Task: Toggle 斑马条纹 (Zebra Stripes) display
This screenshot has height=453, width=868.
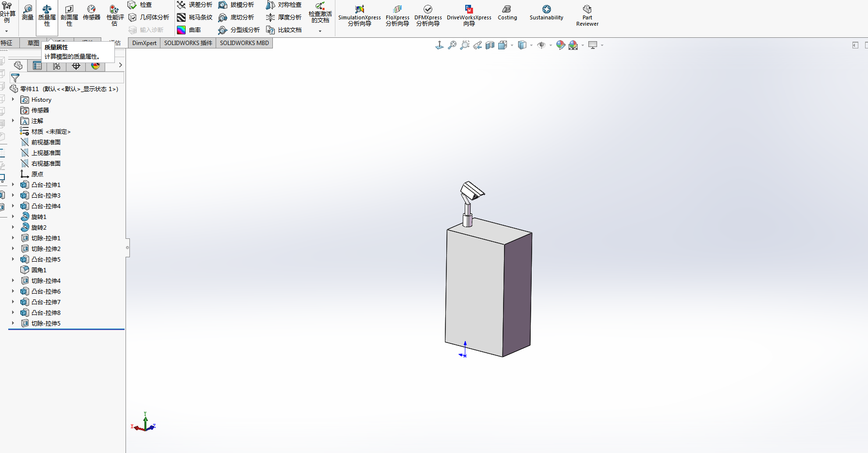Action: 195,17
